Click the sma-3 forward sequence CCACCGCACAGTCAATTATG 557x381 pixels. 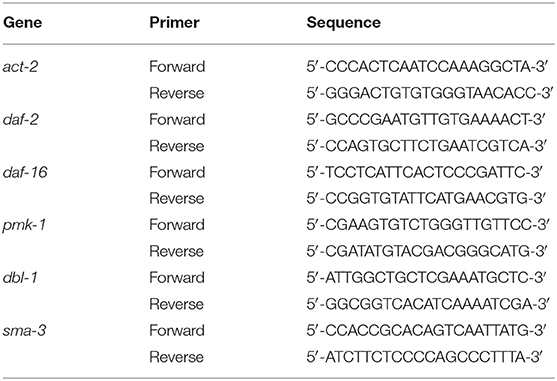click(426, 331)
